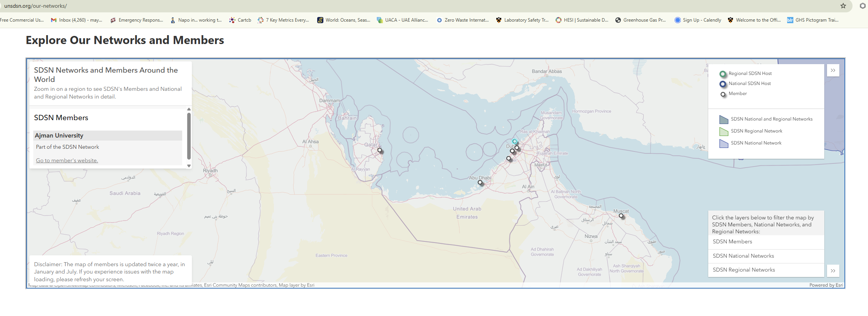The image size is (868, 316).
Task: Open the GHS Pictogram Training bookmark
Action: point(813,20)
